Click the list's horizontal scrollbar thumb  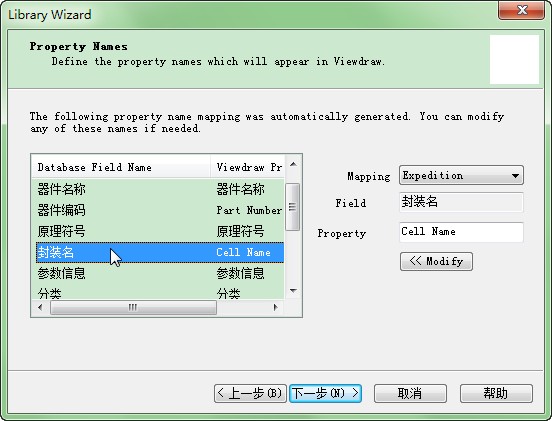point(133,307)
